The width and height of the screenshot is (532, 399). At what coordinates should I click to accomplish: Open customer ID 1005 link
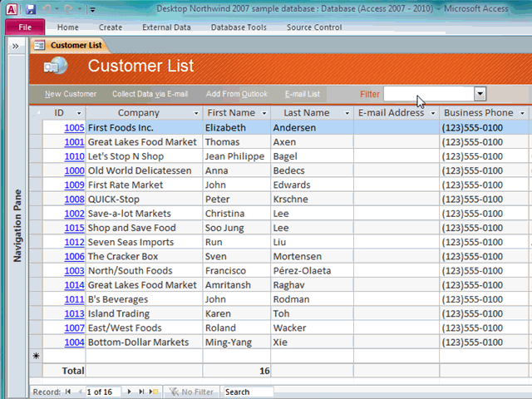point(74,128)
